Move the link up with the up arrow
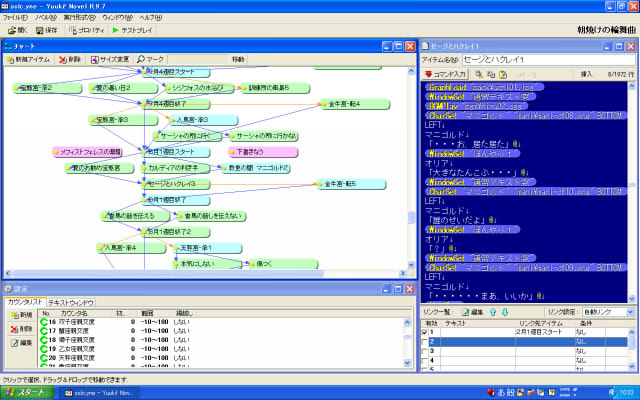 [493, 312]
